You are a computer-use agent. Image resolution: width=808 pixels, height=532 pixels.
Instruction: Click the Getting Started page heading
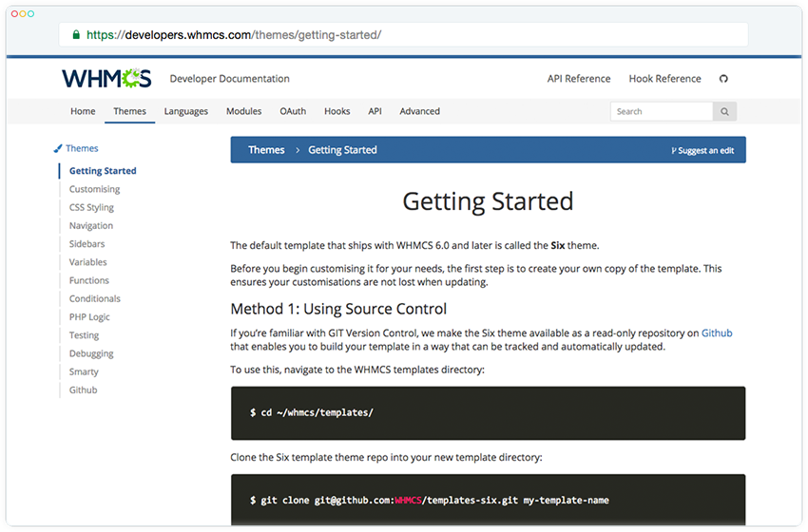(x=488, y=201)
